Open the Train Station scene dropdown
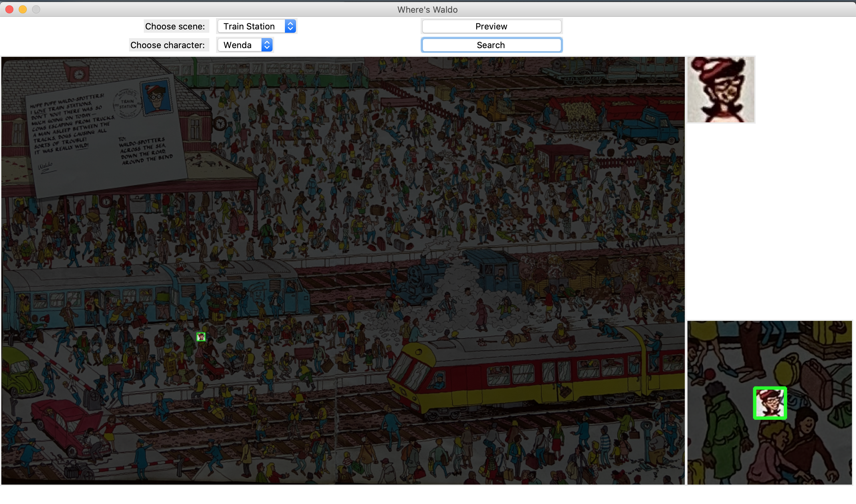856x504 pixels. coord(251,26)
